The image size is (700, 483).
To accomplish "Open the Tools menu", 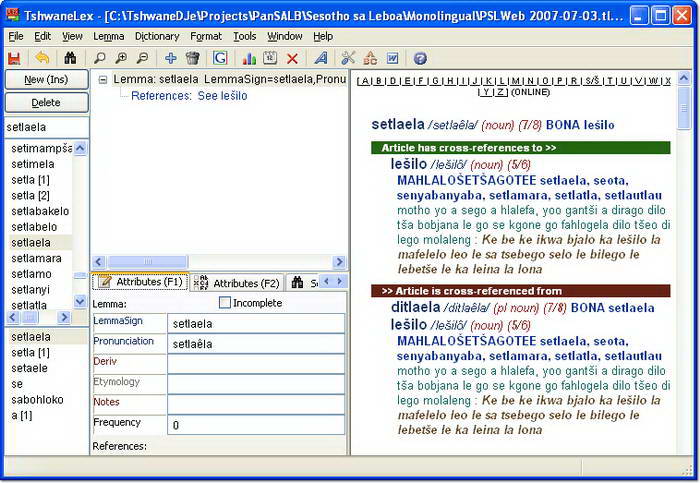I will [245, 36].
